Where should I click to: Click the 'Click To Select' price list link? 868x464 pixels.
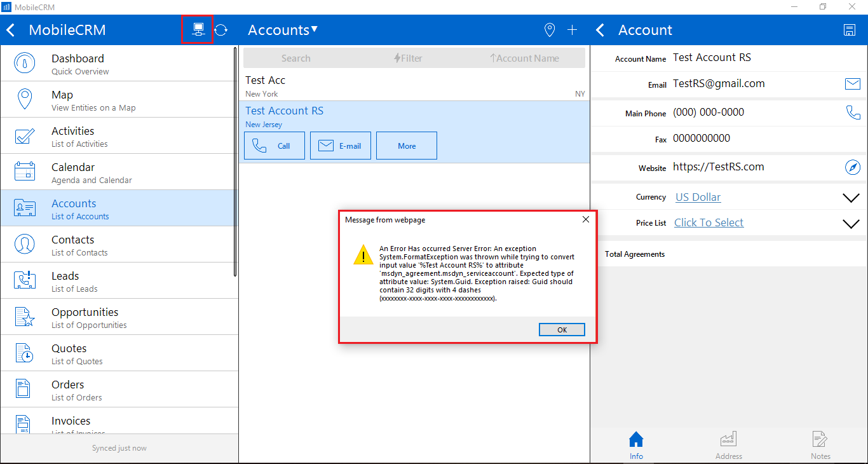[709, 222]
